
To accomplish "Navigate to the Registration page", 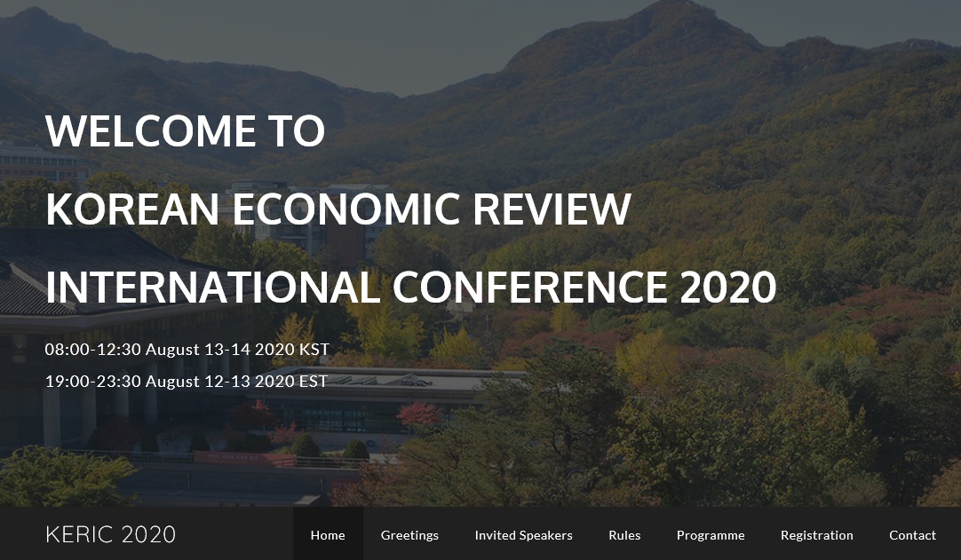I will click(816, 535).
